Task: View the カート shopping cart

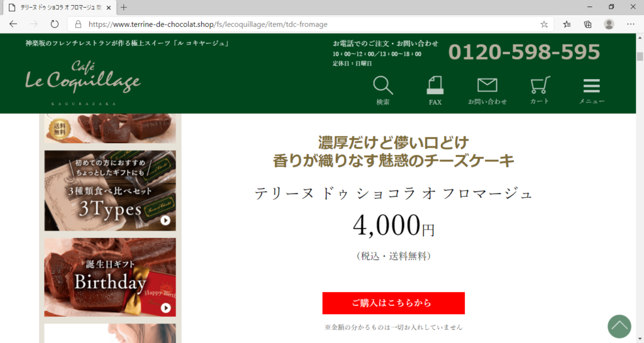Action: point(539,90)
